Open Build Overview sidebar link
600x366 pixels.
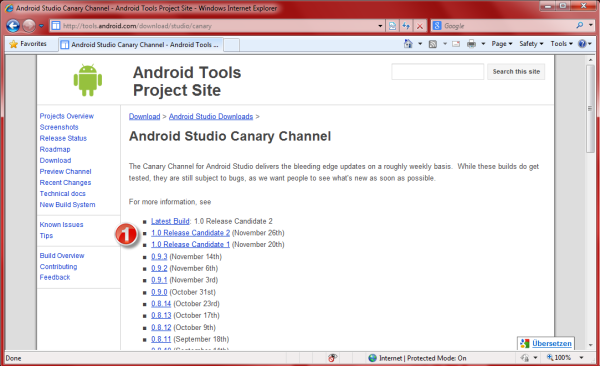click(x=62, y=256)
